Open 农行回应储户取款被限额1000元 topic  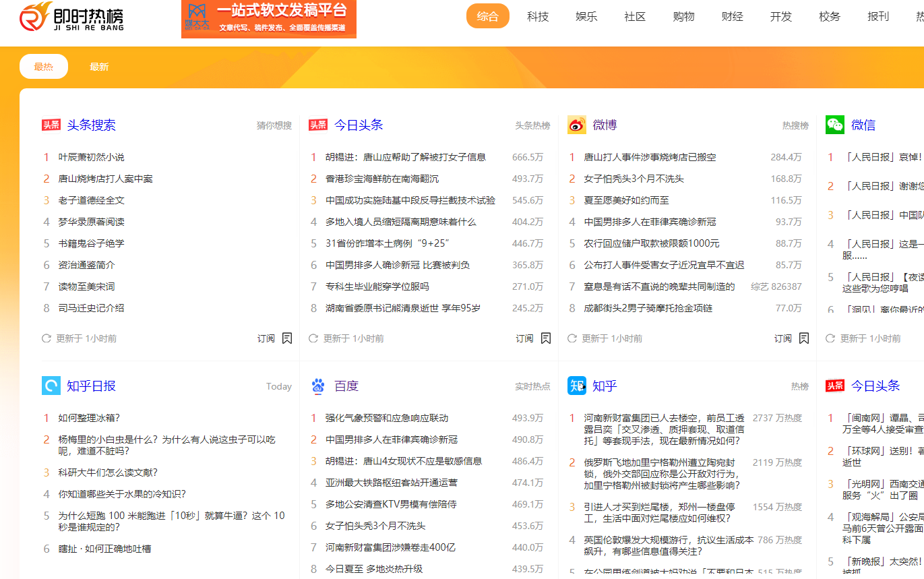click(x=652, y=243)
